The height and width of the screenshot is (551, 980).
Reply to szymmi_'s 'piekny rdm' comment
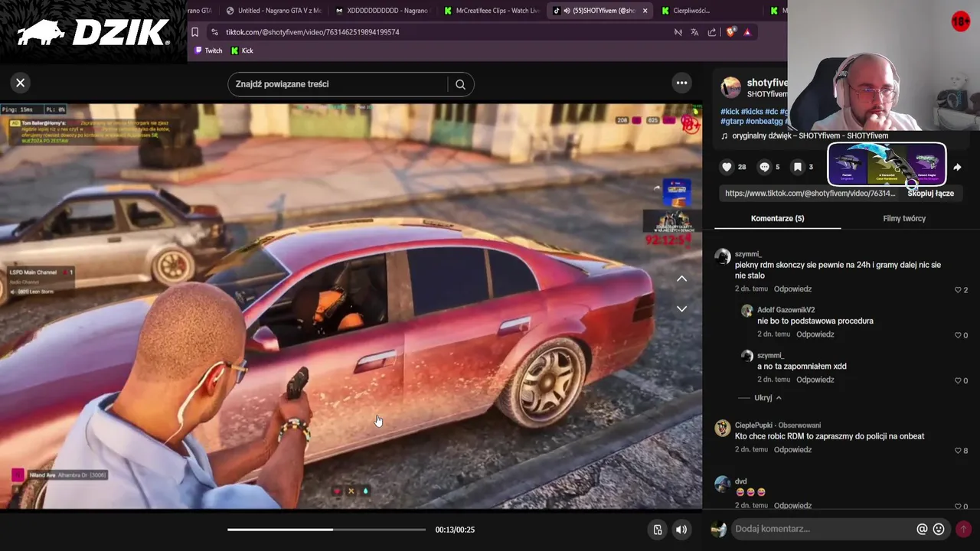pos(792,289)
